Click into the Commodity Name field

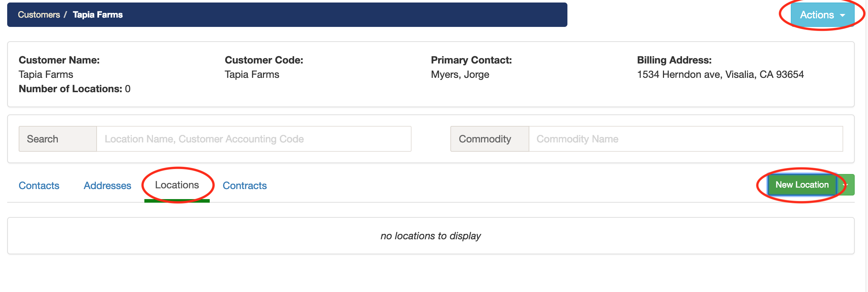[x=685, y=139]
